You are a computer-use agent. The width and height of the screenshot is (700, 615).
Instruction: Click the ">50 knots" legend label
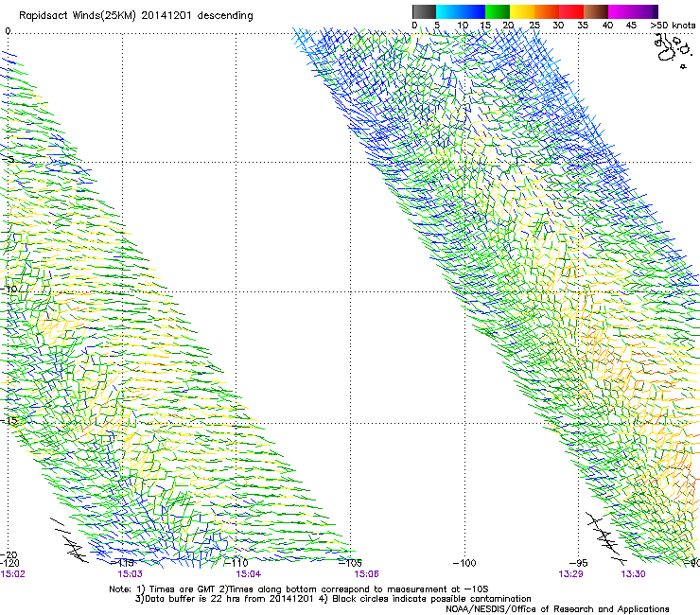coord(673,25)
